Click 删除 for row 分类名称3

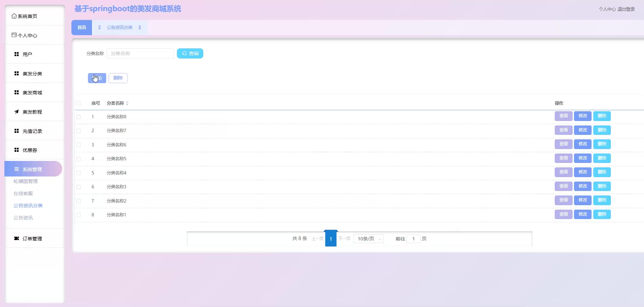pos(602,186)
